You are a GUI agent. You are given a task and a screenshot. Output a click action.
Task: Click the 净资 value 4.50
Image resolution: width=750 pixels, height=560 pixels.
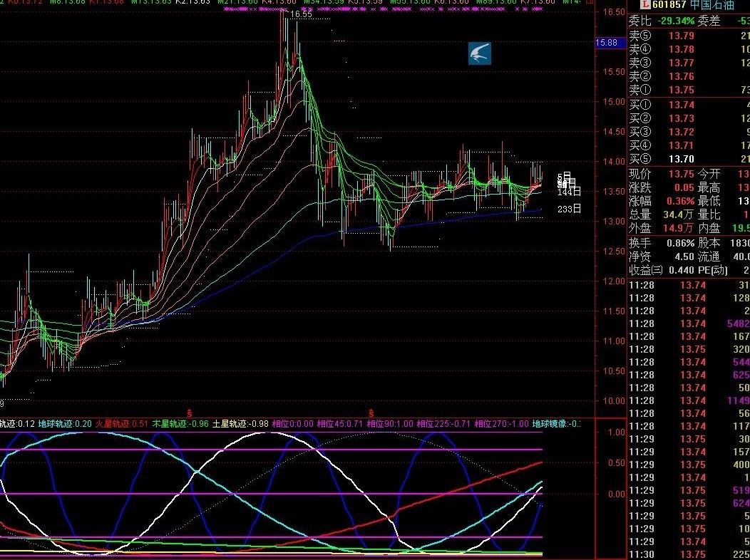[684, 256]
